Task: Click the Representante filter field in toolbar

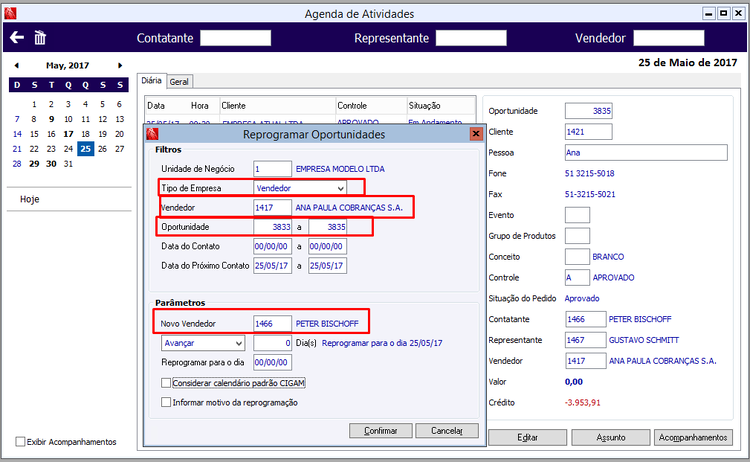Action: [x=471, y=38]
